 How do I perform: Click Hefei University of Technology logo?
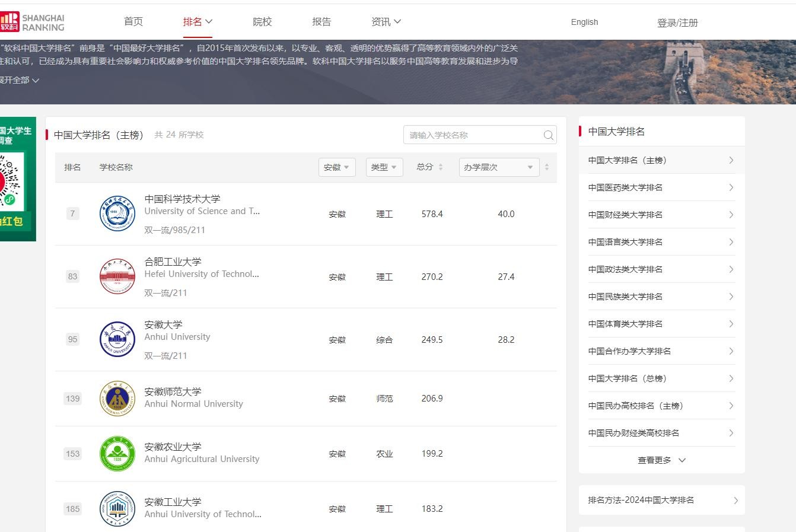117,276
